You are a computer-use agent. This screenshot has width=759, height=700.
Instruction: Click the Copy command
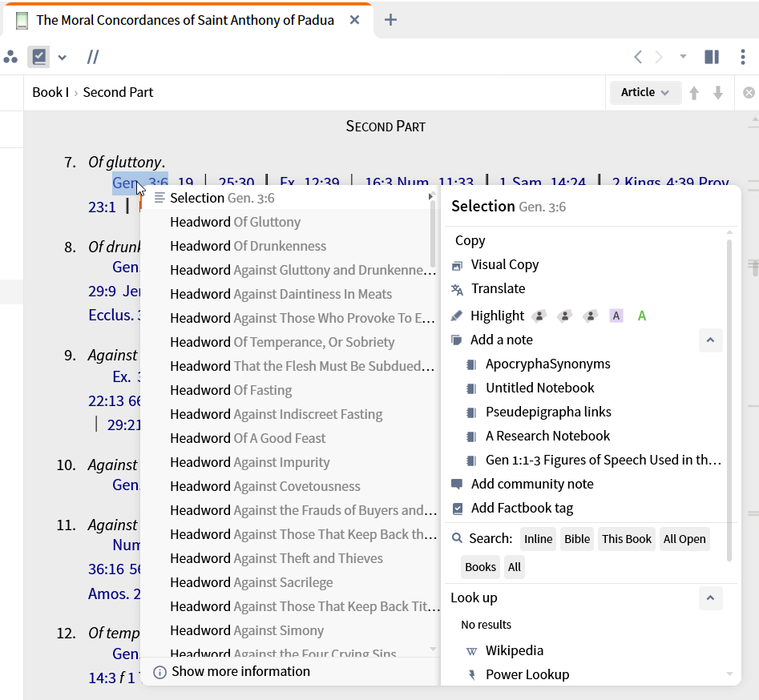click(x=470, y=241)
